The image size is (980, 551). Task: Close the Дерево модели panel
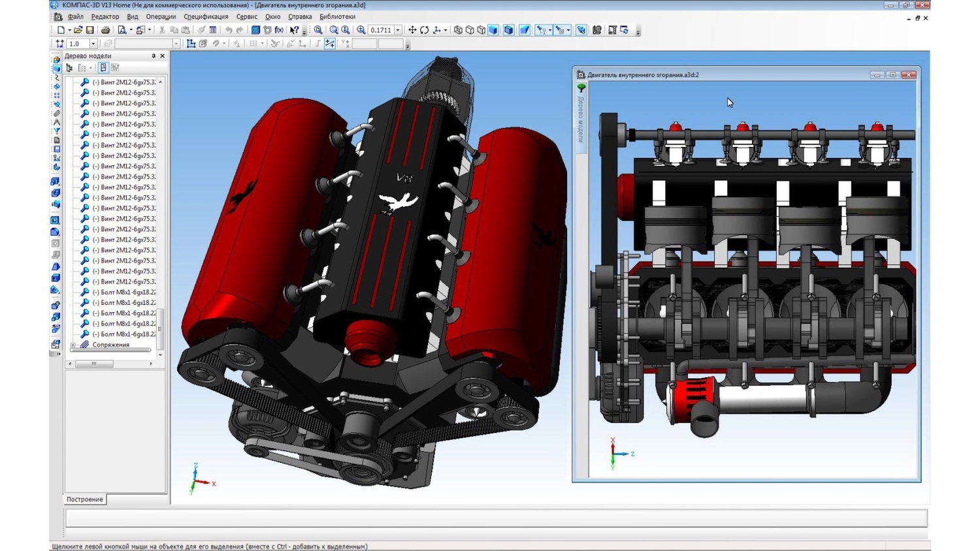pos(163,56)
